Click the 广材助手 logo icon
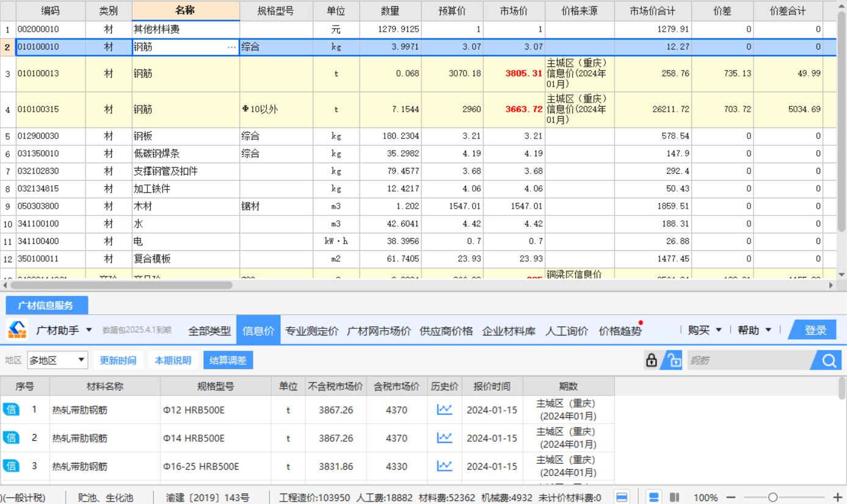 18,329
